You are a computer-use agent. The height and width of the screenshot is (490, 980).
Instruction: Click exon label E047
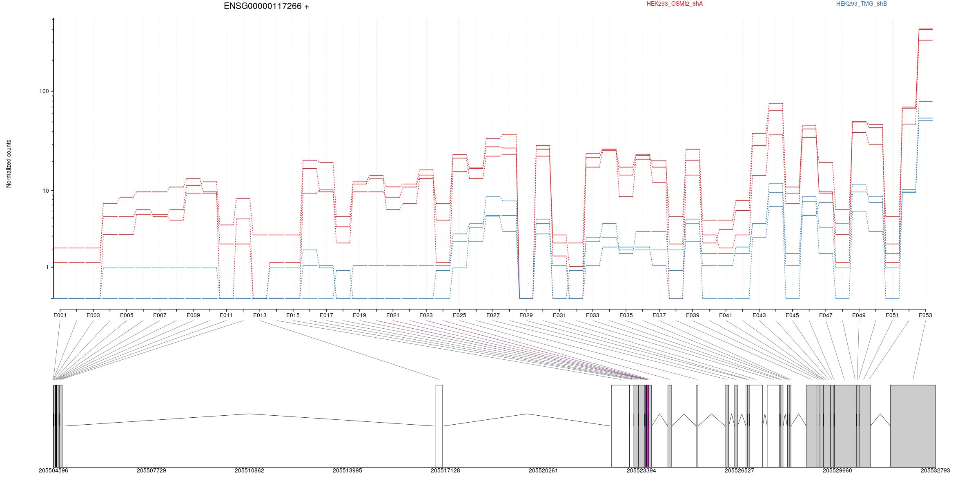click(x=826, y=316)
